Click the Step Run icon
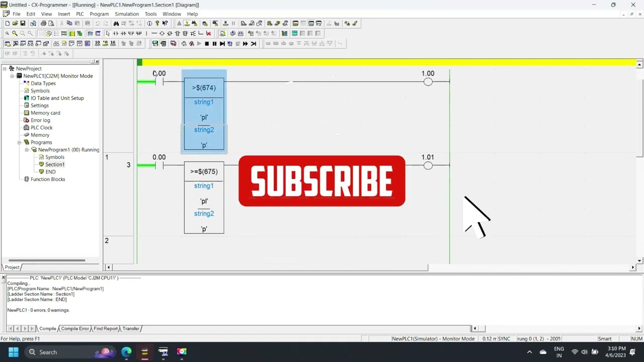The width and height of the screenshot is (644, 362). 222,43
